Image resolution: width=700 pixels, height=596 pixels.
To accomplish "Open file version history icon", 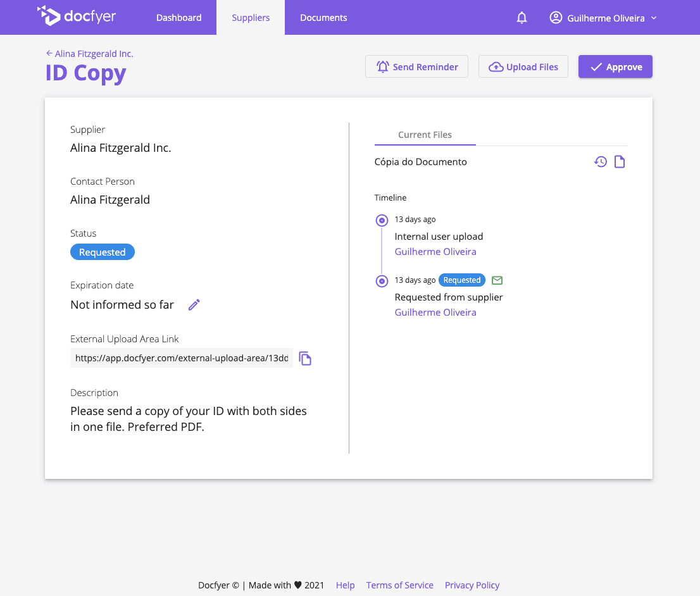I will tap(600, 162).
